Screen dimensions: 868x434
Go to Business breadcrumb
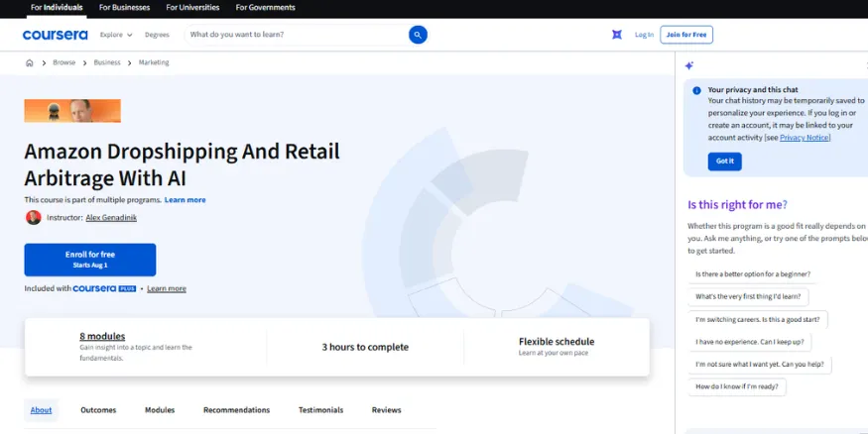point(107,63)
